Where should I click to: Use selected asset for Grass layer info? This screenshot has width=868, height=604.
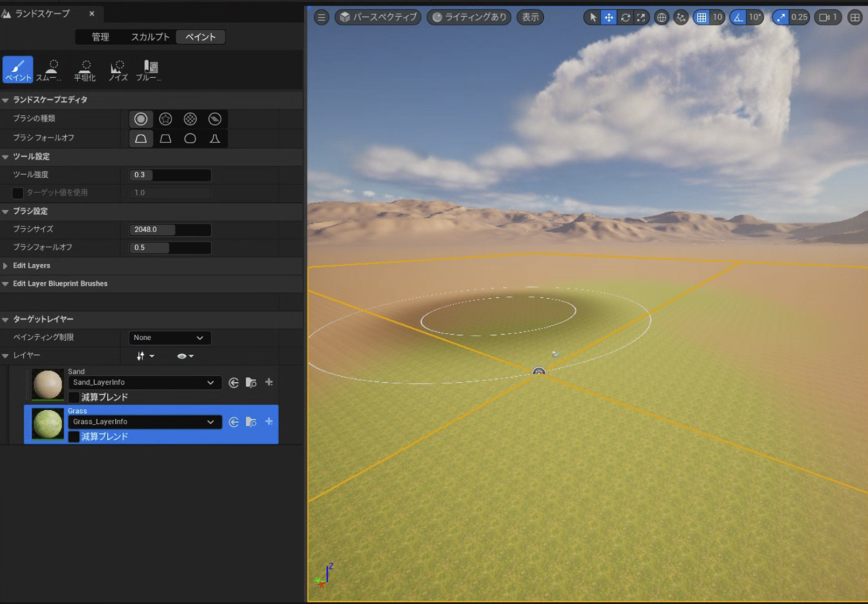click(234, 422)
